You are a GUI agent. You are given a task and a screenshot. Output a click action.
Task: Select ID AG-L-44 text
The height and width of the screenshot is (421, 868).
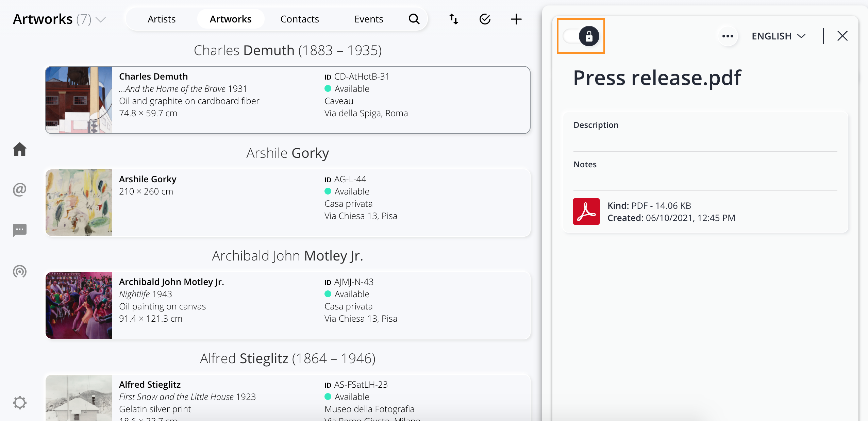tap(345, 179)
